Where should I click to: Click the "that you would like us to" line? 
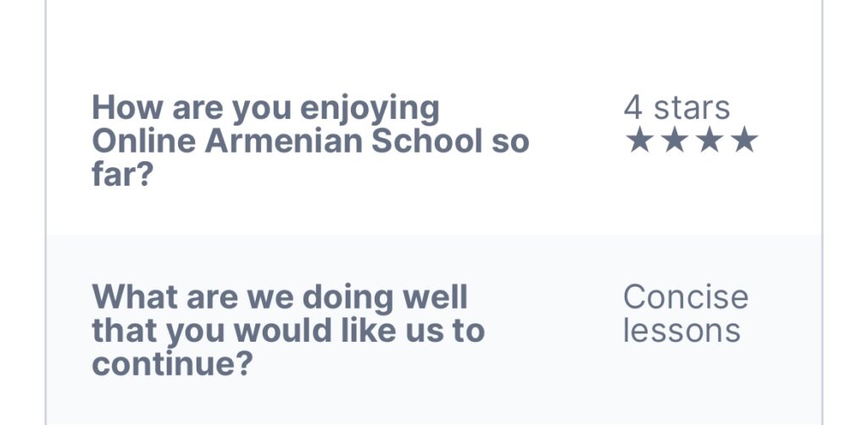[288, 330]
